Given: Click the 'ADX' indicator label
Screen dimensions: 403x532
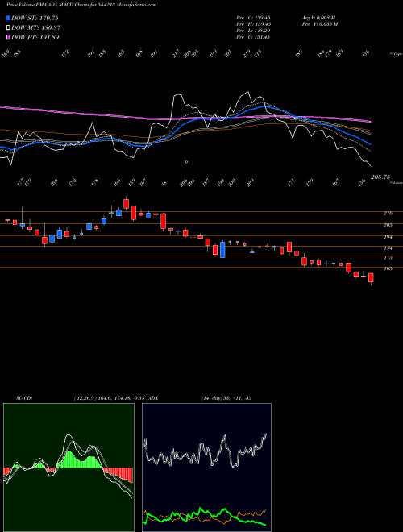Looking at the screenshot, I should click(x=153, y=398).
